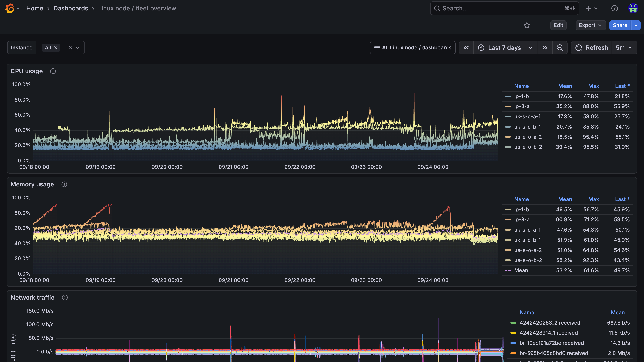644x362 pixels.
Task: Sort CPU legend by Mean column
Action: [565, 86]
